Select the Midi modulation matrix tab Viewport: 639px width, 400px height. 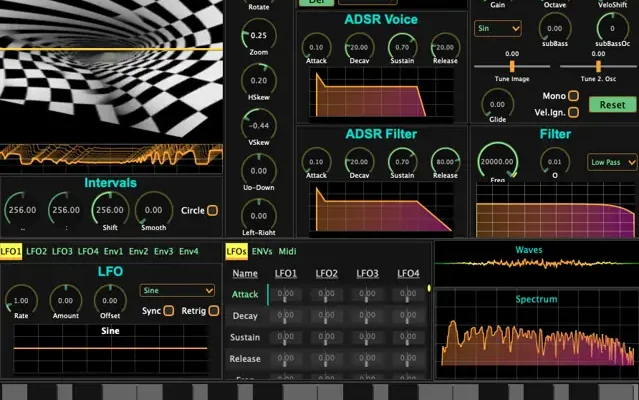click(287, 251)
